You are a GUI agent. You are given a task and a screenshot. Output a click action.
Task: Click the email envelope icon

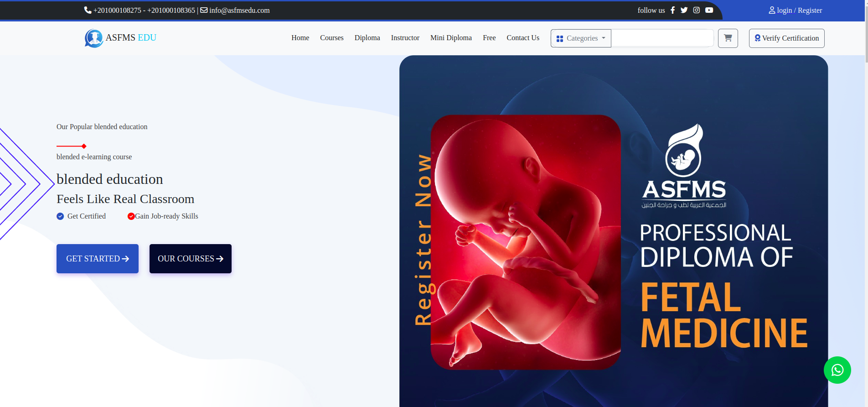click(204, 10)
